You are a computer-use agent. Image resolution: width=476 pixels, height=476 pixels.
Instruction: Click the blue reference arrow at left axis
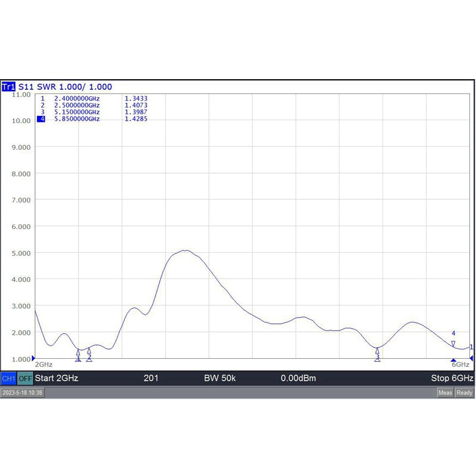(x=34, y=358)
